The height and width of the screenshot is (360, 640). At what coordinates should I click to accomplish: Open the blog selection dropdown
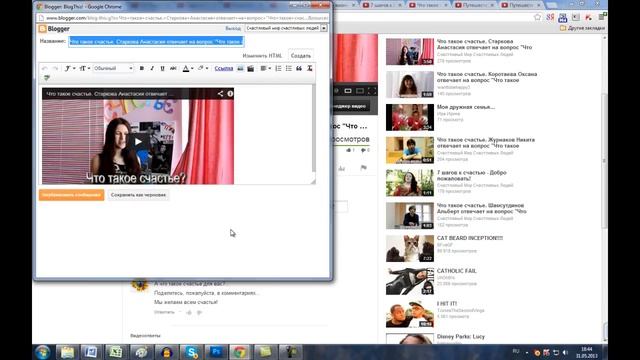tap(286, 28)
